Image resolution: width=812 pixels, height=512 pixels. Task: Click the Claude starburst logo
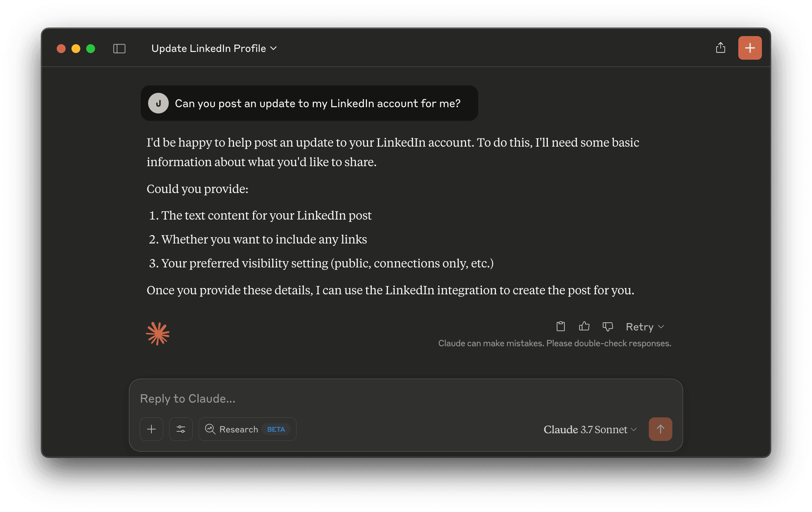[x=158, y=334]
